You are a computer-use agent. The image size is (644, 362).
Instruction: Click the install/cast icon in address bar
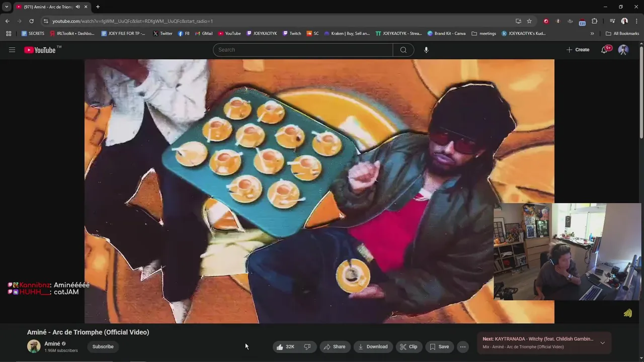(x=518, y=21)
